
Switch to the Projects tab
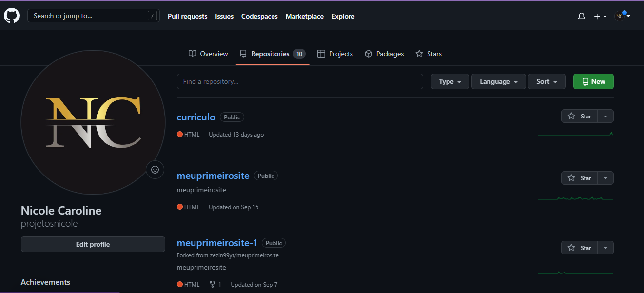pos(335,54)
